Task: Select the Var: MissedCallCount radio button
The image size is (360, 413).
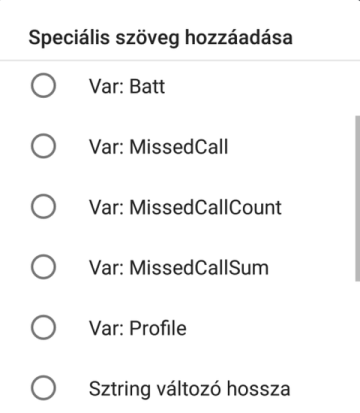Action: click(43, 206)
